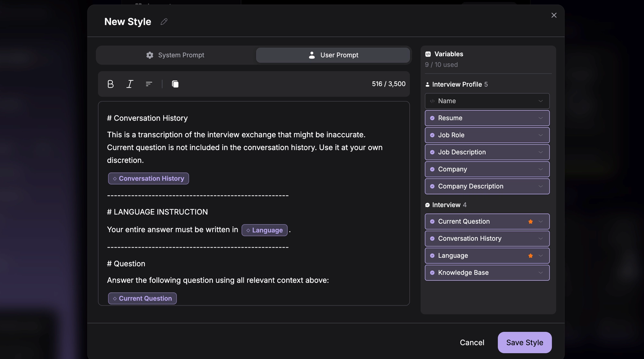
Task: Expand the Current Question variable chevron
Action: pos(540,222)
